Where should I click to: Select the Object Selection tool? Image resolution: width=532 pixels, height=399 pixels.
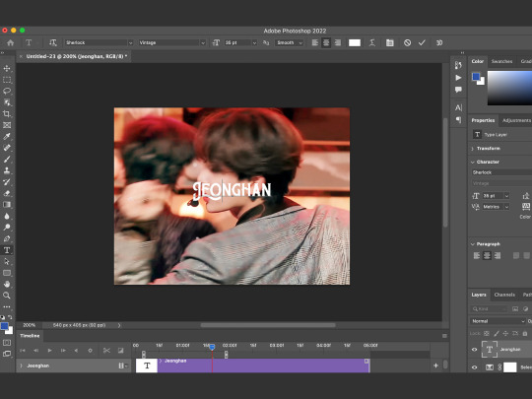7,102
